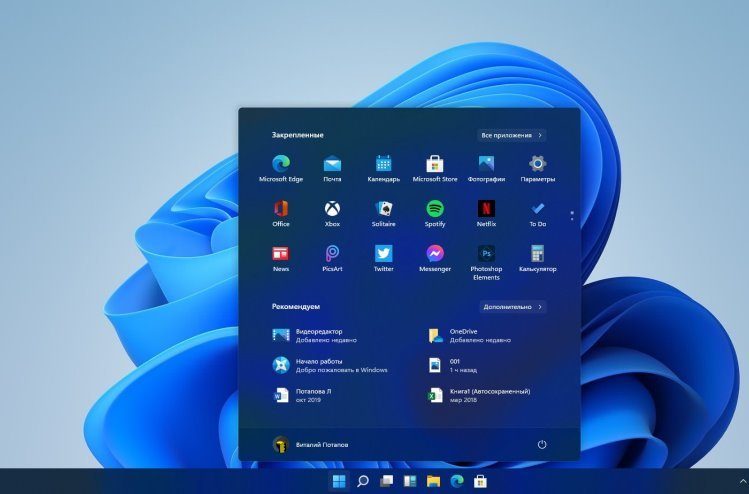Expand recommendations via Дополнительно button
The height and width of the screenshot is (494, 749).
pos(511,307)
